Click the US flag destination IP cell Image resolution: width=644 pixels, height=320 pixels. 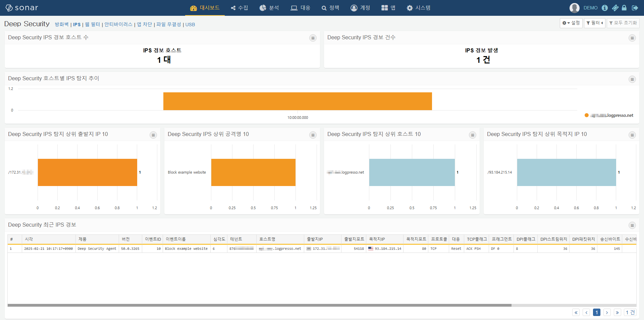pos(385,249)
